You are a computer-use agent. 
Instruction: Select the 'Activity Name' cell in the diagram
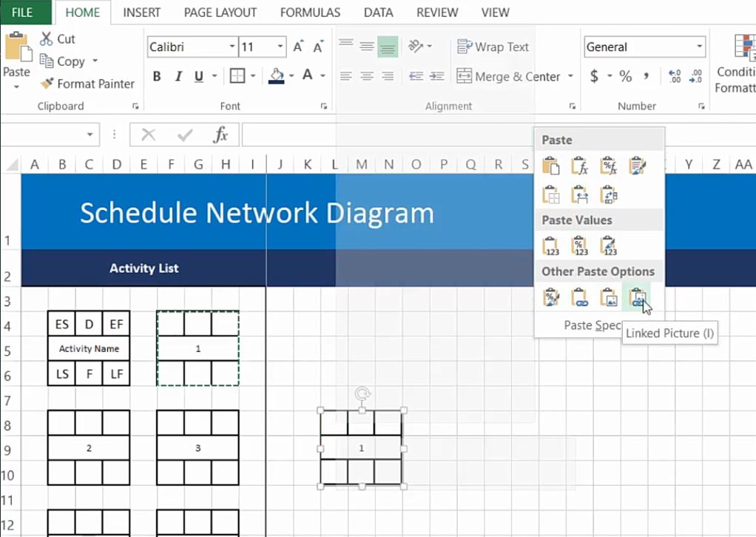[x=89, y=348]
